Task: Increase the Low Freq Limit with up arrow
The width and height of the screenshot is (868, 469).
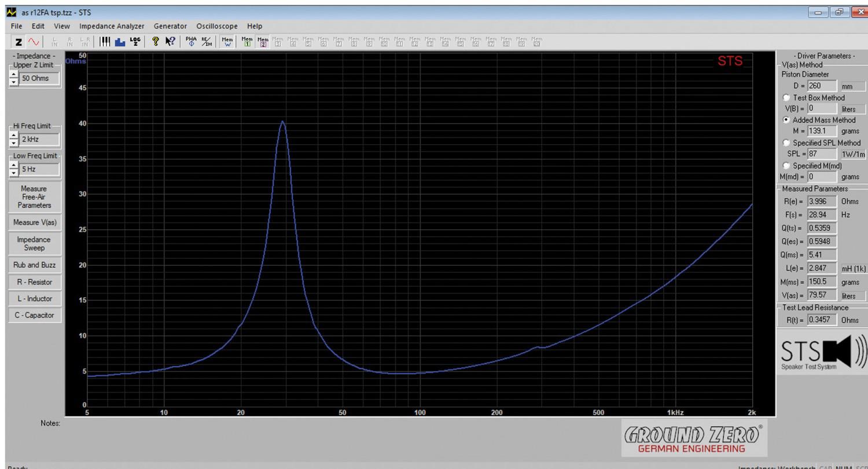Action: click(x=14, y=166)
